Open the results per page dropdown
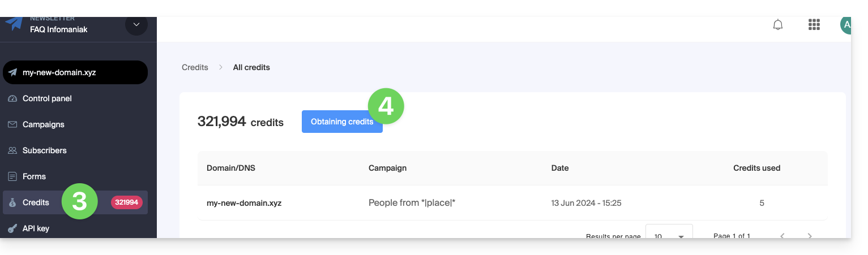Screen dimensions: 868x255 pos(669,236)
